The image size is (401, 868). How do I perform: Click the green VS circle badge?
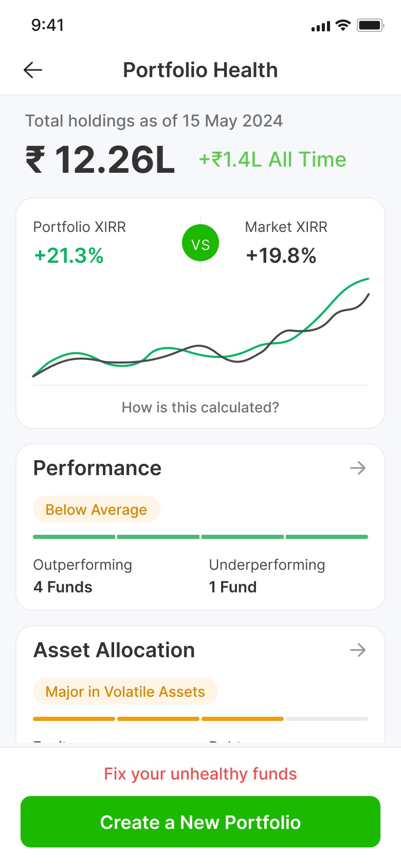[x=200, y=243]
